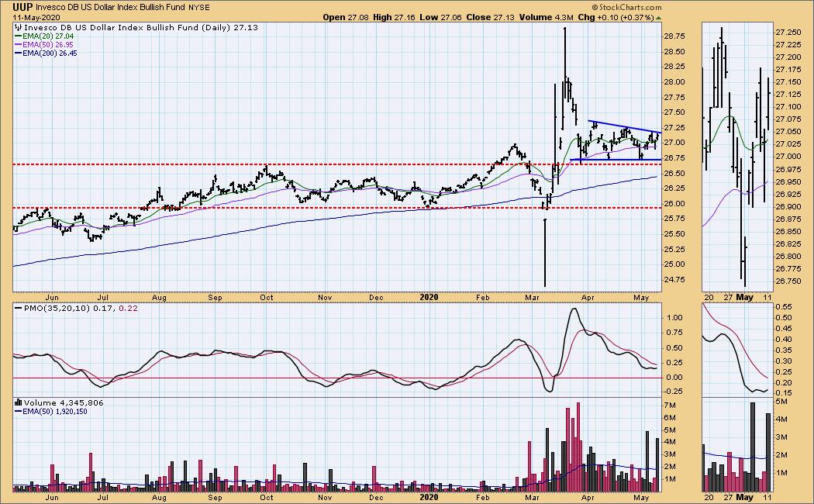814x504 pixels.
Task: Click the Dec label below the volume panel
Action: 376,497
